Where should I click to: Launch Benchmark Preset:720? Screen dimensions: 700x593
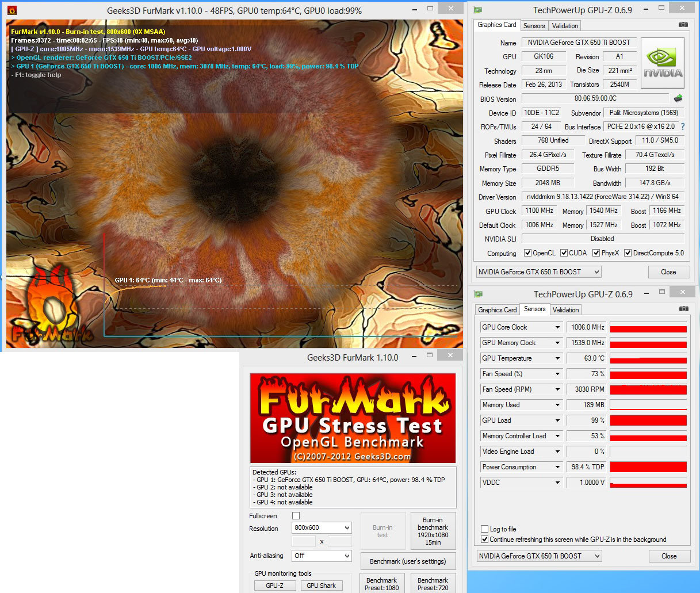[x=433, y=583]
